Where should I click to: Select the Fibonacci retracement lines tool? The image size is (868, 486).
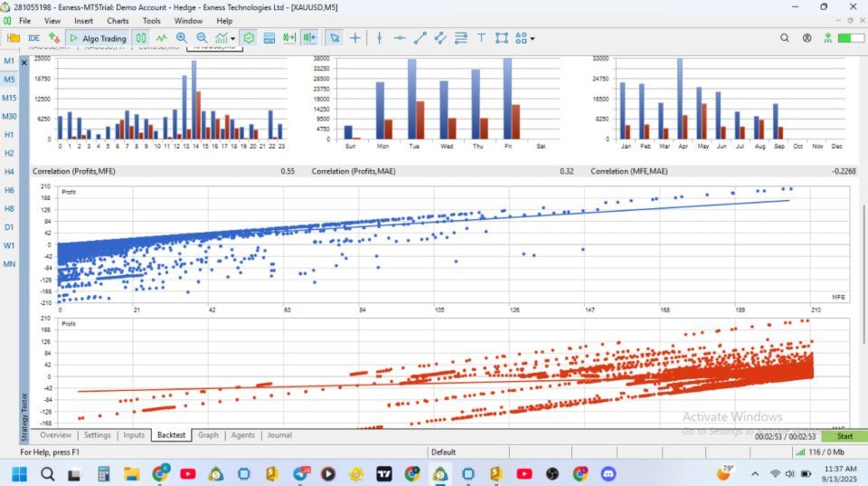tap(460, 38)
